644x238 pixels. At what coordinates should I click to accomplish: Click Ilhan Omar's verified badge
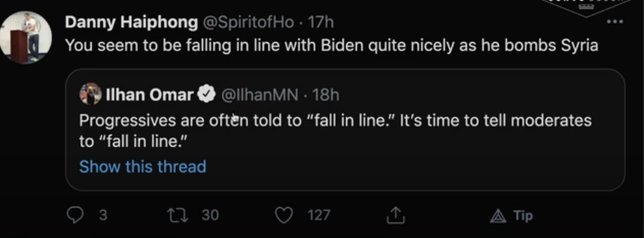pos(207,95)
